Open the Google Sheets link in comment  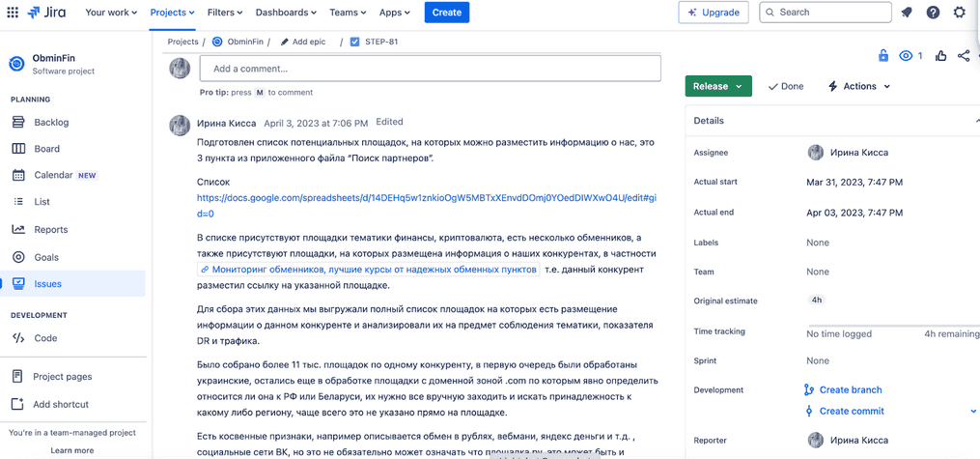426,205
